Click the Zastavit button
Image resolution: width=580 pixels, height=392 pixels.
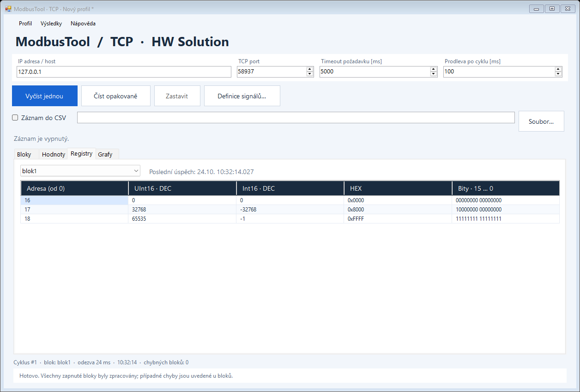(x=177, y=96)
